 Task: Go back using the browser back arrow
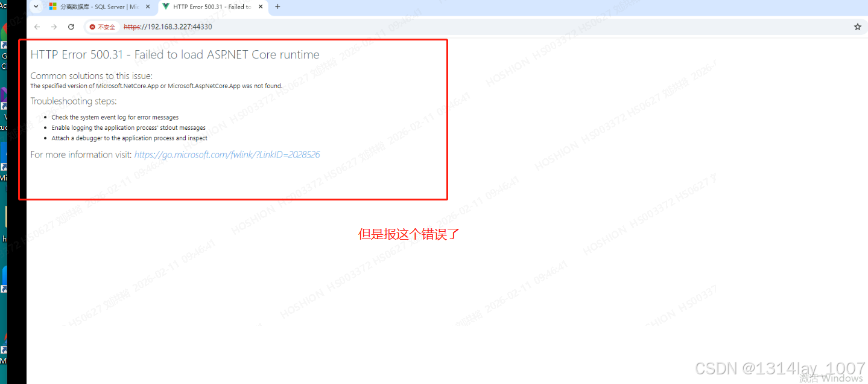pos(37,27)
